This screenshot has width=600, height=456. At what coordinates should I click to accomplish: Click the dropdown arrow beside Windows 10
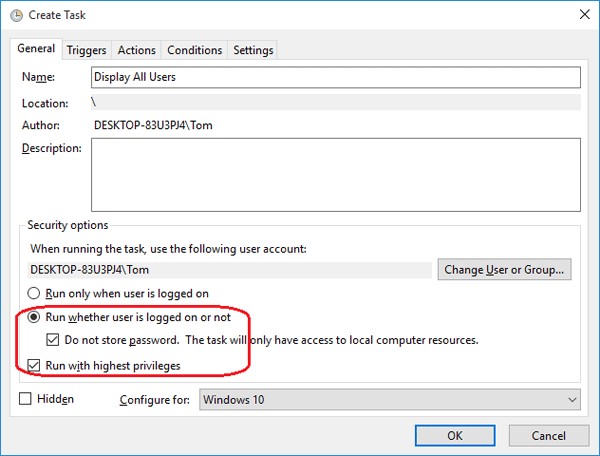[572, 399]
